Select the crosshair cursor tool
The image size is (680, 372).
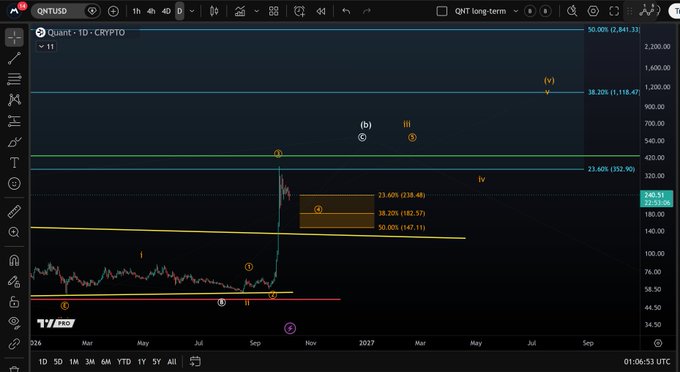pos(14,38)
